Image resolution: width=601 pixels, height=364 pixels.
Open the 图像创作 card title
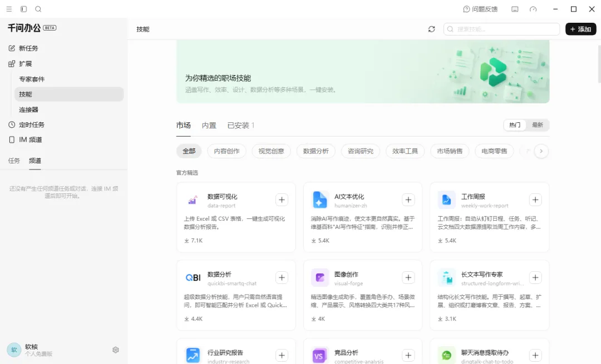[346, 275]
